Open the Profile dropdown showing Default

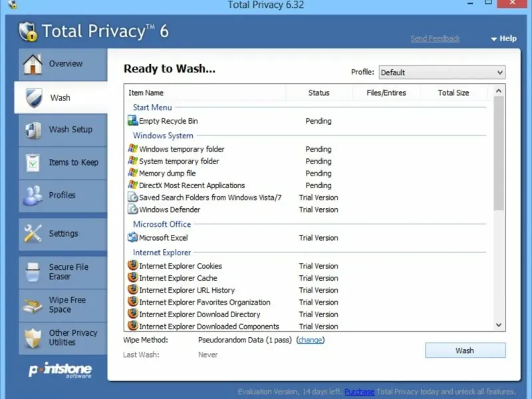(x=442, y=72)
